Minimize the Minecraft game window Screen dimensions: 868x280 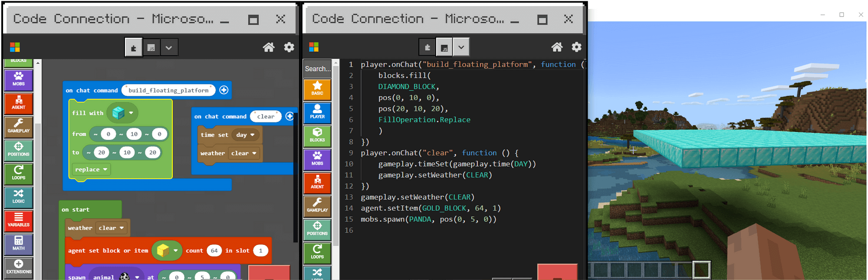(822, 15)
